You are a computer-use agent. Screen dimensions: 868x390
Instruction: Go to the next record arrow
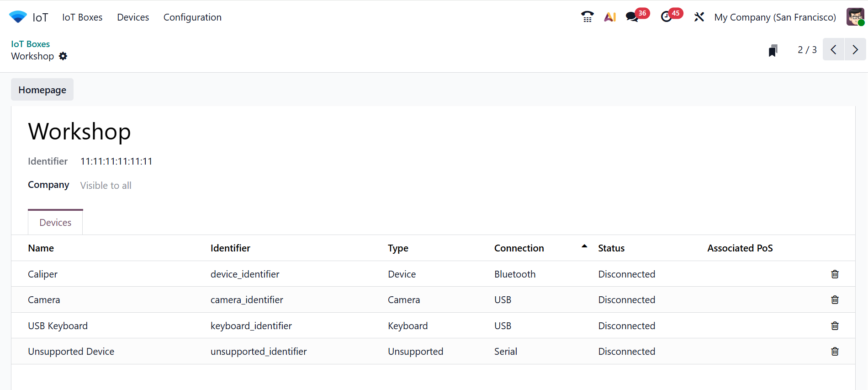click(855, 49)
